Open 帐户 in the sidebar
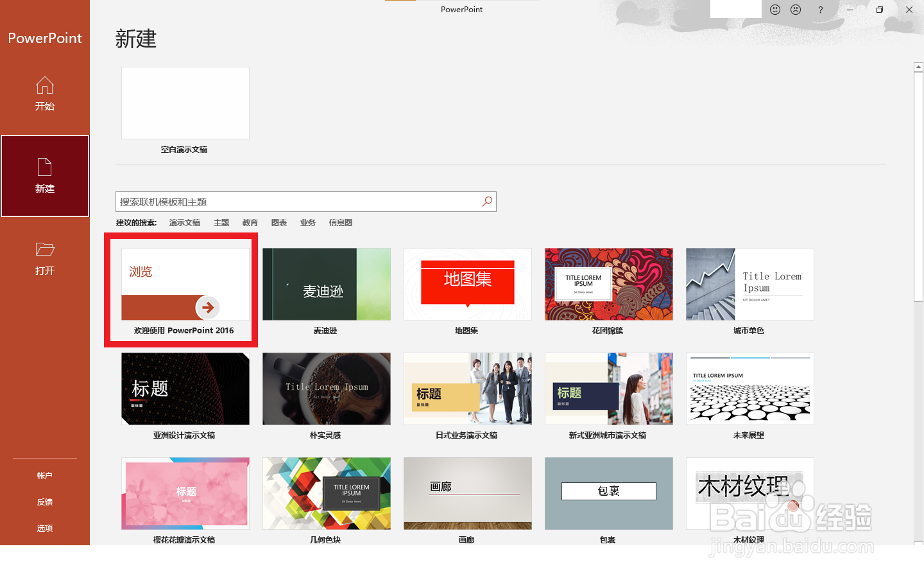 pyautogui.click(x=45, y=476)
